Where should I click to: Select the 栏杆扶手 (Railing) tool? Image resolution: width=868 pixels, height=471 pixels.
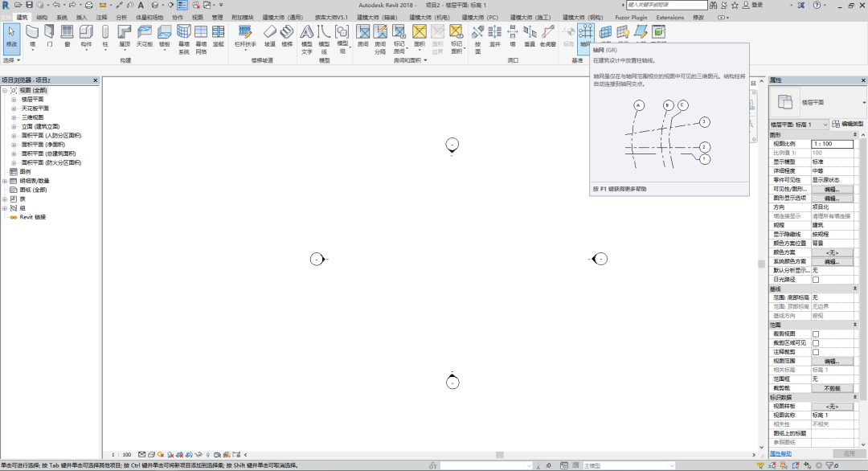pos(245,36)
